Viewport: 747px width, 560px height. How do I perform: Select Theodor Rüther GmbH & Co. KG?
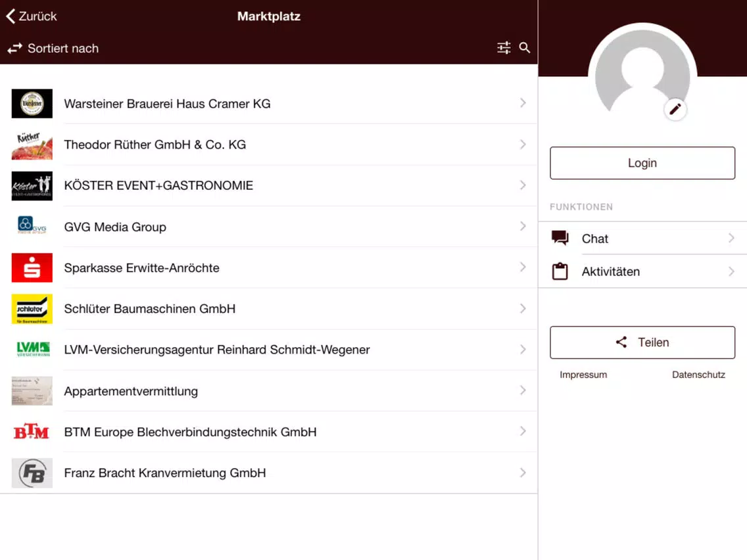pyautogui.click(x=269, y=145)
